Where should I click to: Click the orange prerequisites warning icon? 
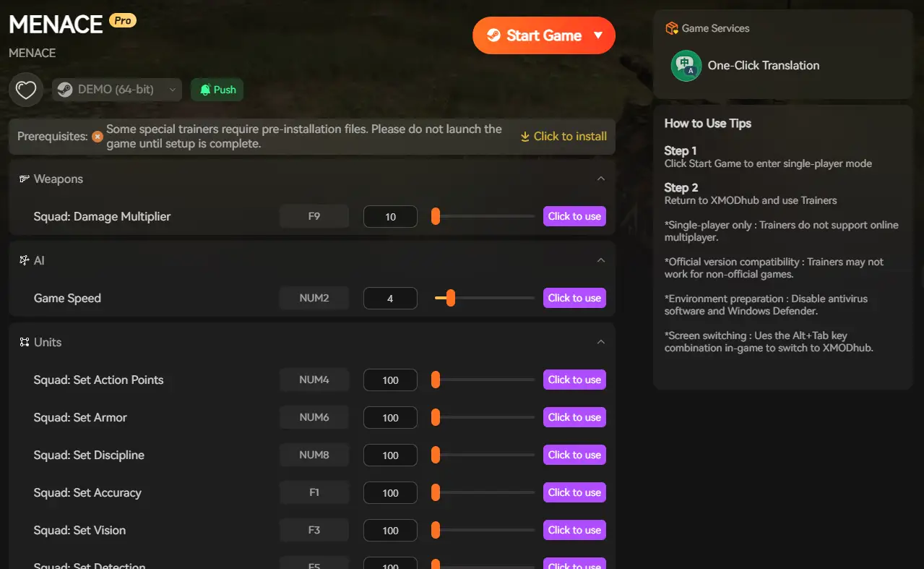(98, 137)
